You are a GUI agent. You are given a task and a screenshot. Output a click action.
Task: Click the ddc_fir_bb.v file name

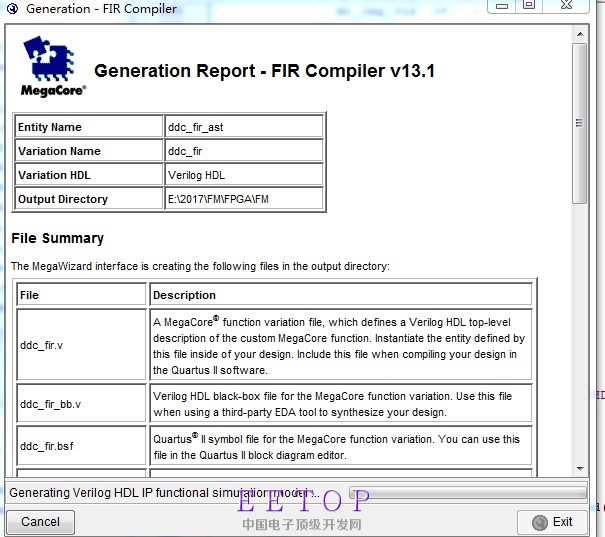(x=51, y=404)
